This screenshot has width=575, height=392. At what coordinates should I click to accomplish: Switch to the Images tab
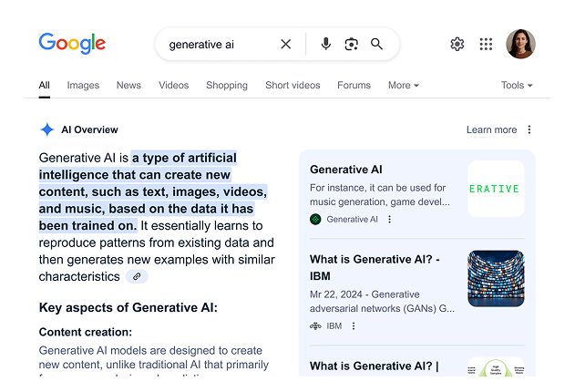83,86
